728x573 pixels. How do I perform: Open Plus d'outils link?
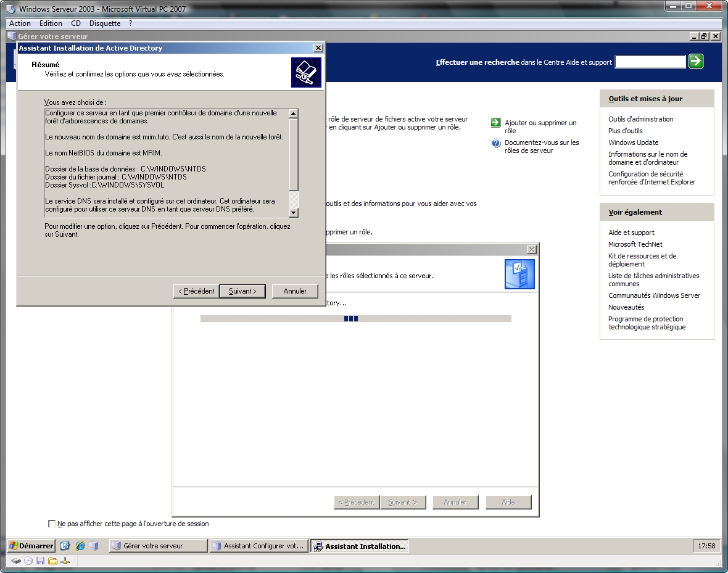tap(626, 131)
